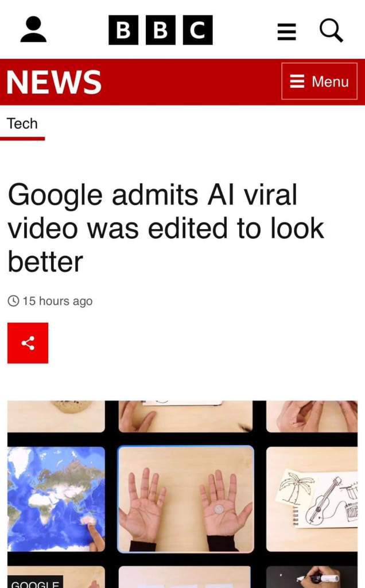Image resolution: width=365 pixels, height=588 pixels.
Task: Click the red share button
Action: click(x=28, y=343)
